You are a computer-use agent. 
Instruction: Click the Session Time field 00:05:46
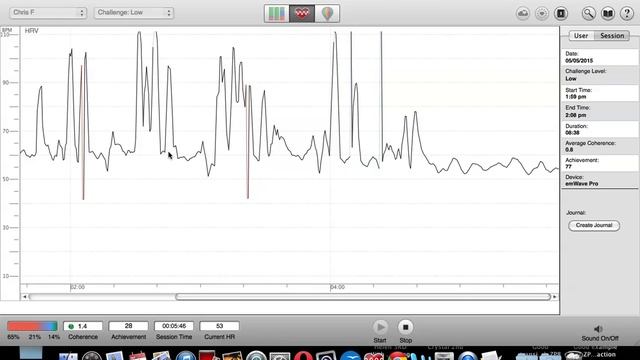pos(174,326)
